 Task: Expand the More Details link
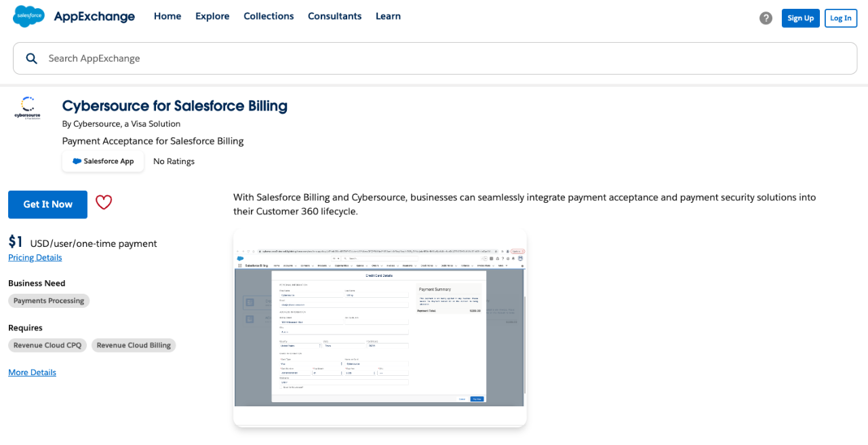click(32, 372)
